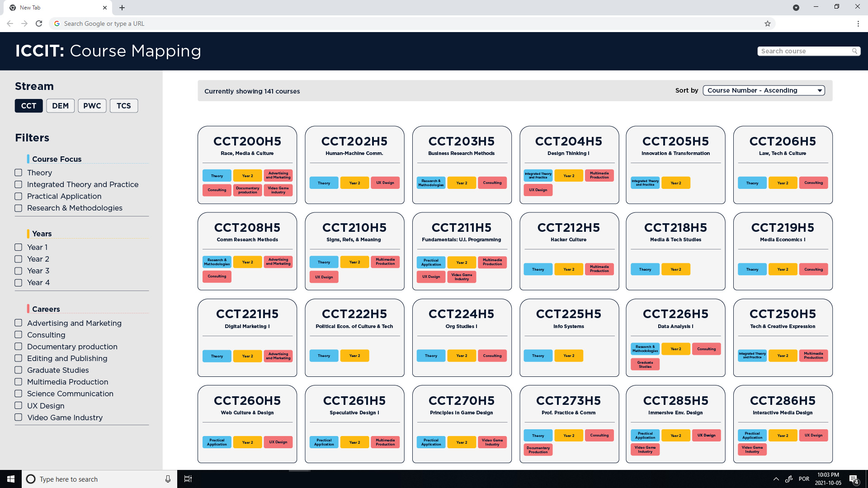Show hidden system tray icons chevron
Viewport: 868px width, 488px height.
point(776,479)
